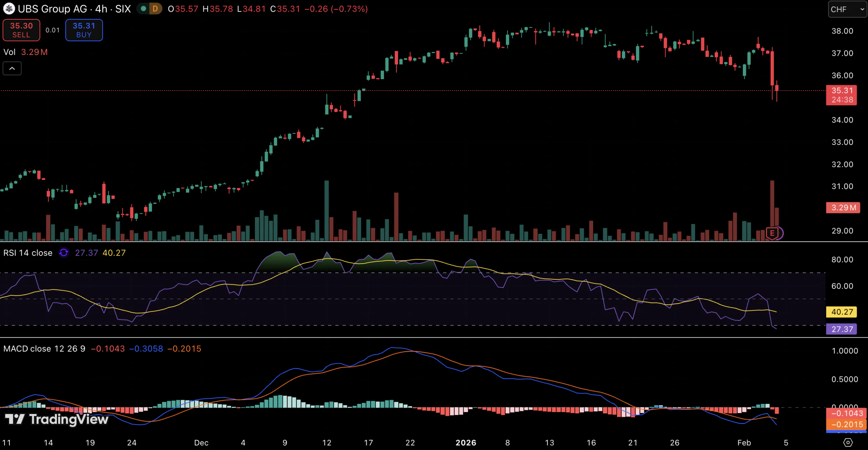This screenshot has width=868, height=450.
Task: Click the orange delayed data D badge
Action: coord(155,9)
